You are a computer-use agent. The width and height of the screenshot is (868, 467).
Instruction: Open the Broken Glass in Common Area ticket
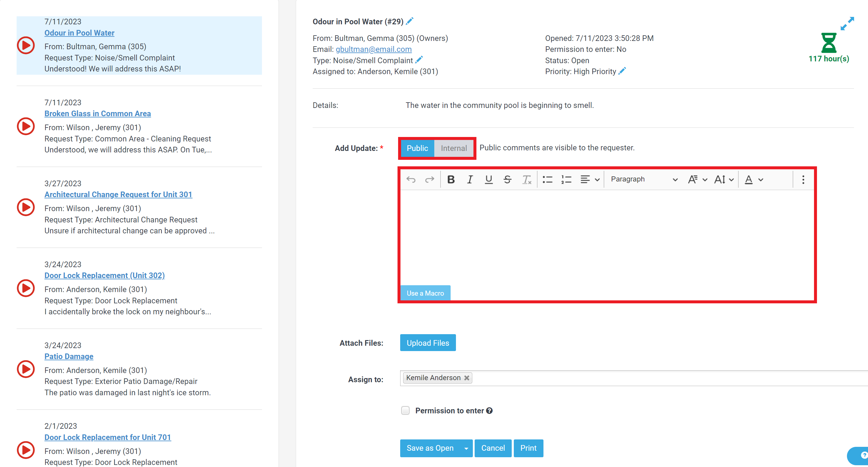point(97,114)
